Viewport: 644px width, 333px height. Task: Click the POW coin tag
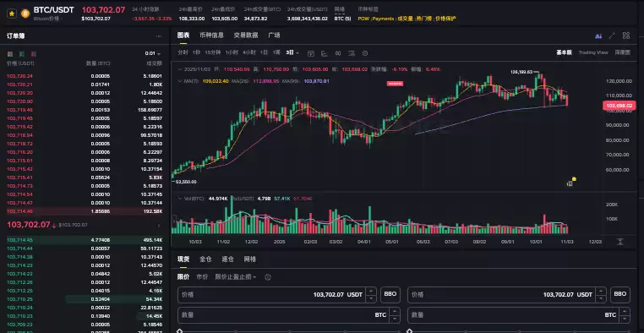click(363, 19)
